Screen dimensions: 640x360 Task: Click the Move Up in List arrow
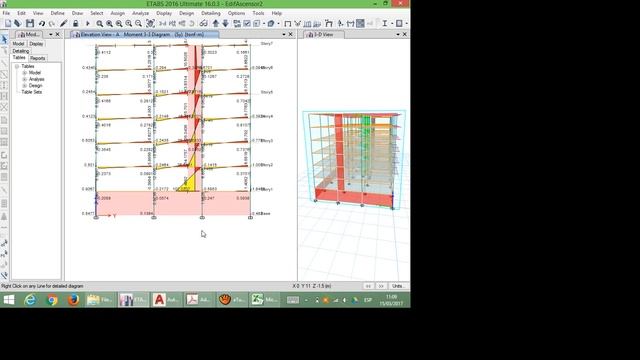216,24
